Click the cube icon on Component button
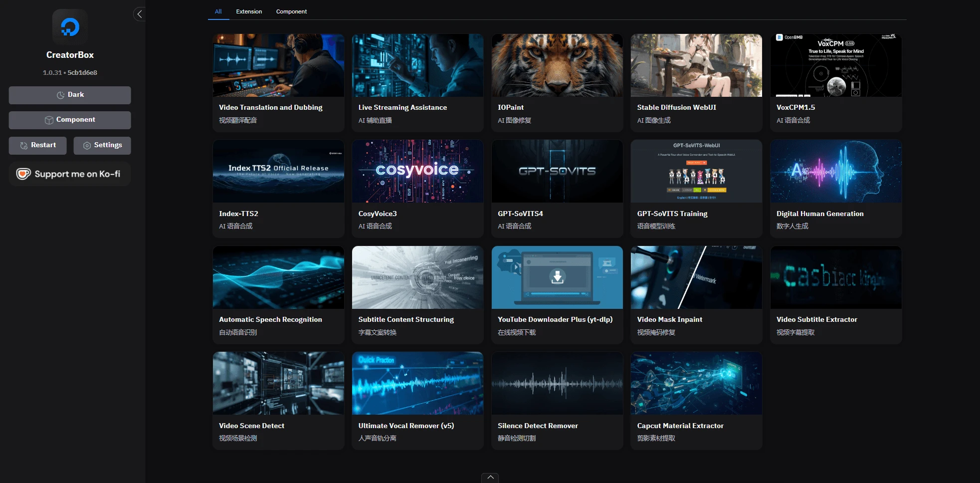The image size is (980, 483). click(49, 120)
